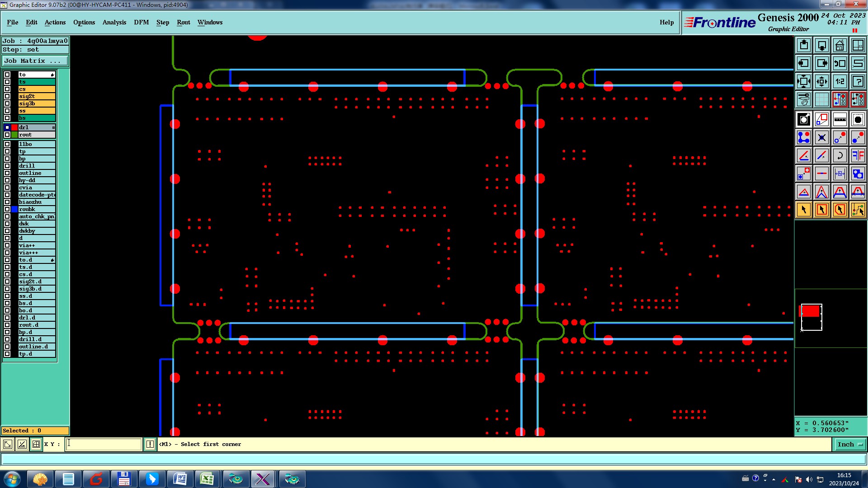
Task: Click the rectangle select pointer tool
Action: 821,210
